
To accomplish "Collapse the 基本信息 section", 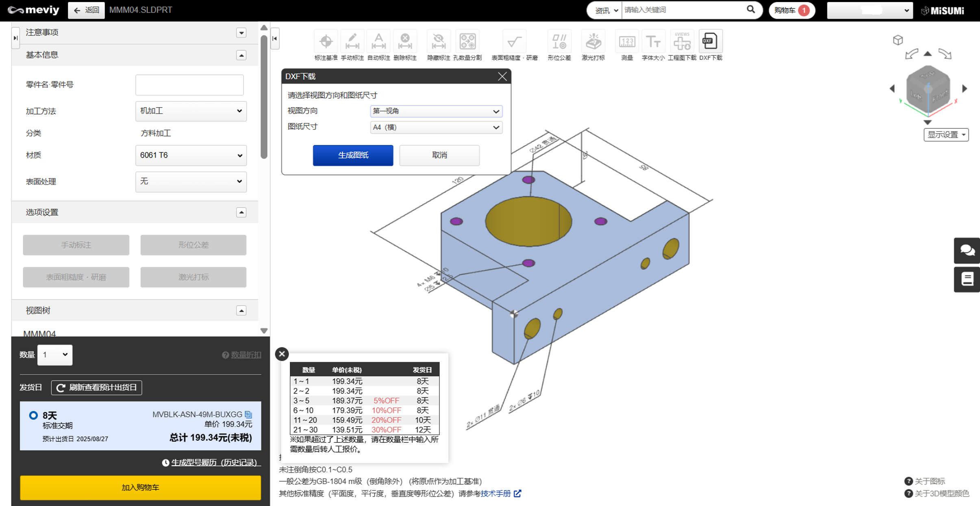I will [241, 55].
